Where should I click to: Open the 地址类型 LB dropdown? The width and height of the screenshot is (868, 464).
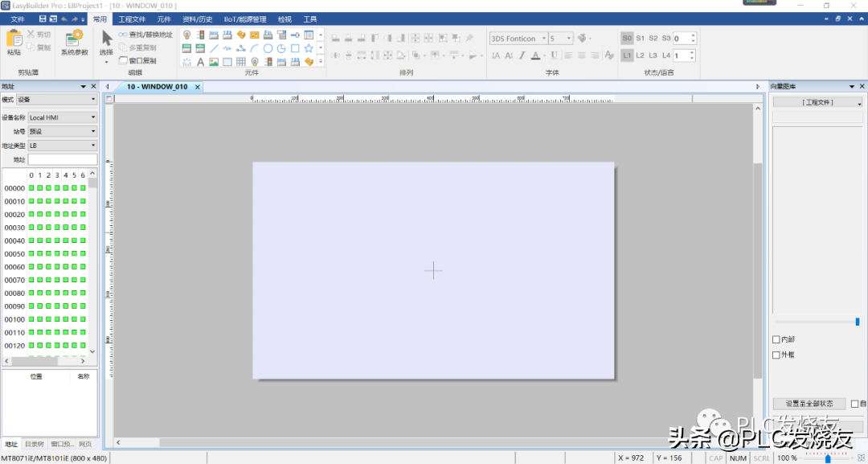62,146
